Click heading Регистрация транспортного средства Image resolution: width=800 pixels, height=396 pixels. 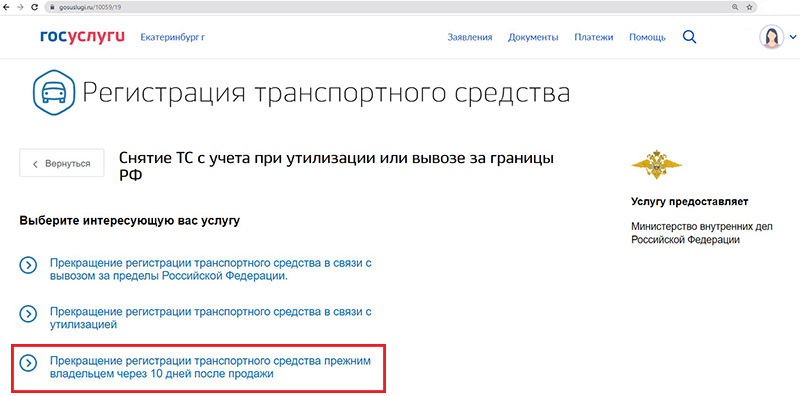click(x=326, y=94)
